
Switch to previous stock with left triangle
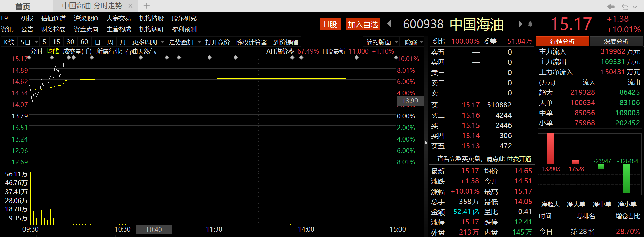(389, 24)
